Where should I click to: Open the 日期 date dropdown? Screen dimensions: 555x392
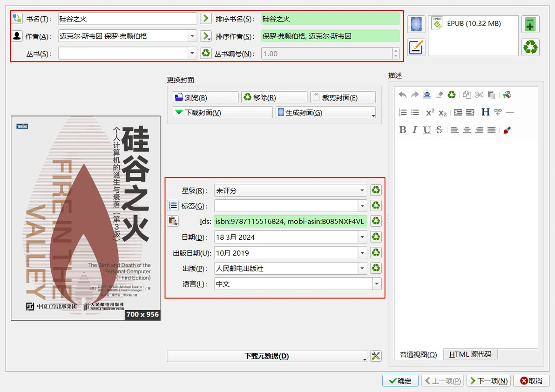(x=362, y=237)
